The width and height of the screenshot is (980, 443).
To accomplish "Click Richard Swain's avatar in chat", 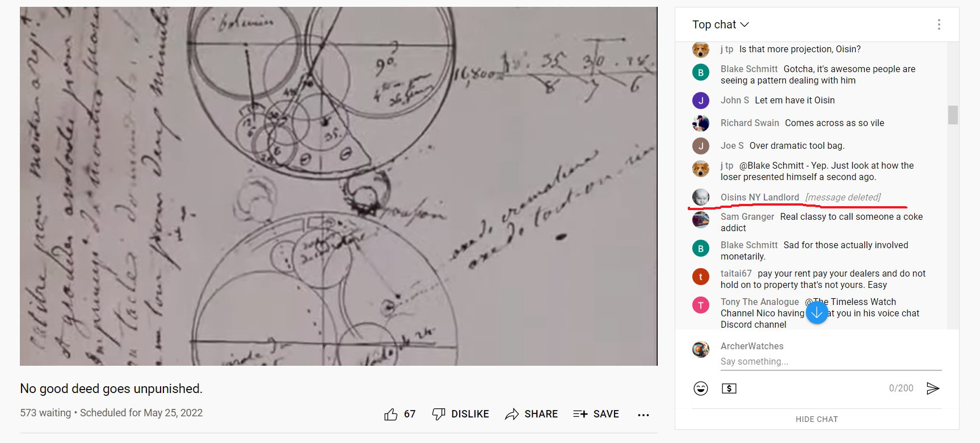I will pyautogui.click(x=701, y=123).
